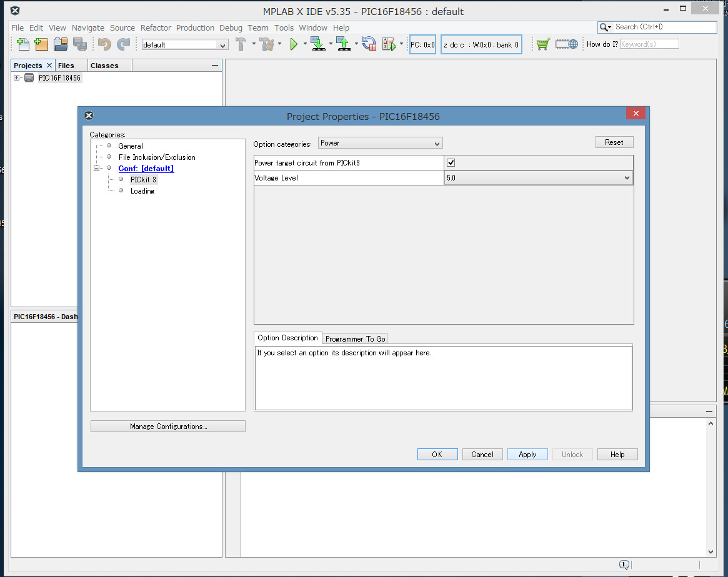Click the Help button in dialog

coord(617,455)
